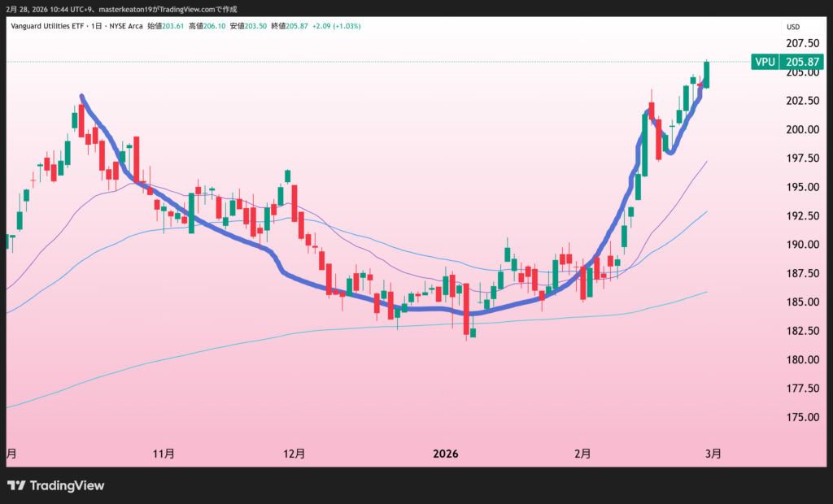This screenshot has height=504, width=833.
Task: Click the opening price value 203.61
Action: tap(172, 26)
